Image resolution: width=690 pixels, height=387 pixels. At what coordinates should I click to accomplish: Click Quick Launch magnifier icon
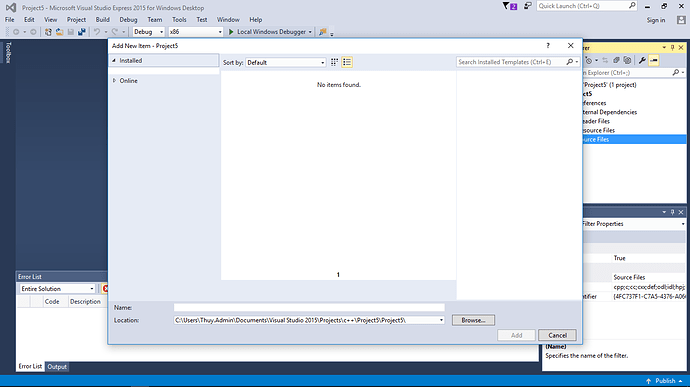[x=632, y=6]
